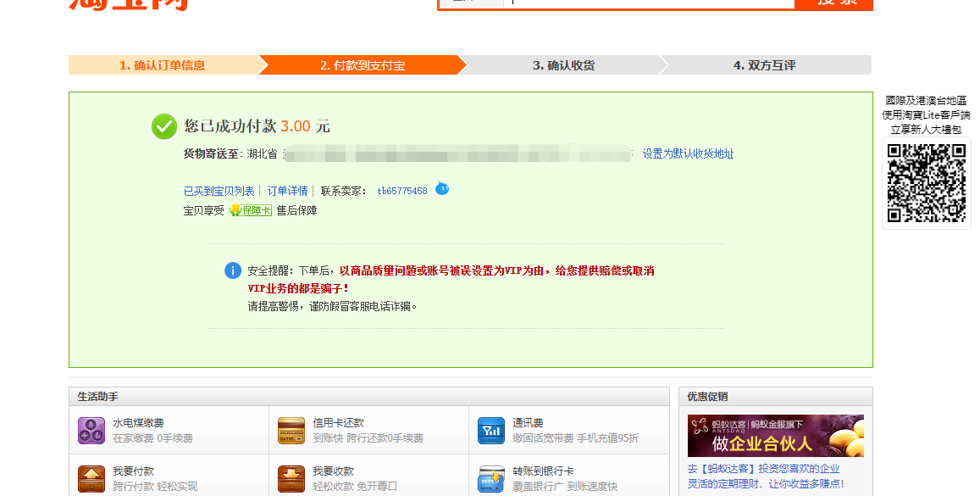Click the 通讯费 signal bars icon
This screenshot has height=496, width=980.
pyautogui.click(x=491, y=431)
